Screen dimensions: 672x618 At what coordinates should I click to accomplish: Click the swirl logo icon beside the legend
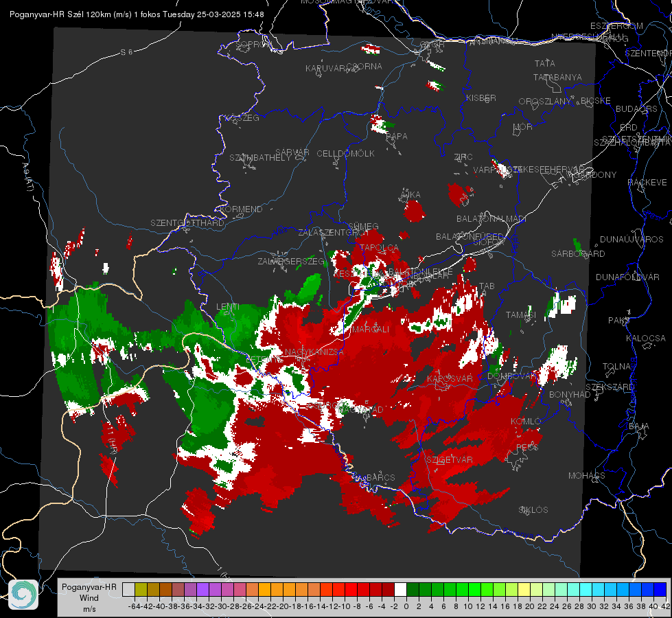click(x=23, y=595)
